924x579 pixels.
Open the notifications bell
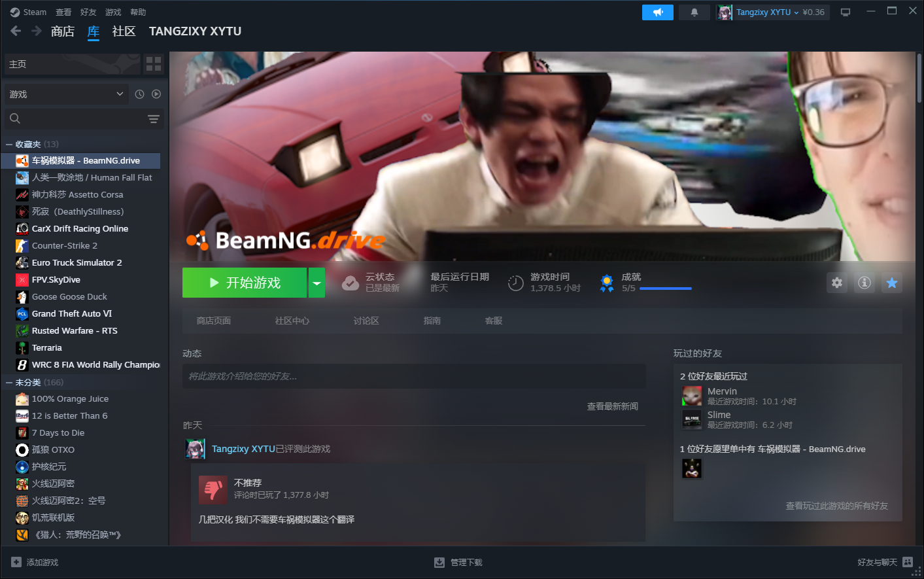click(694, 12)
